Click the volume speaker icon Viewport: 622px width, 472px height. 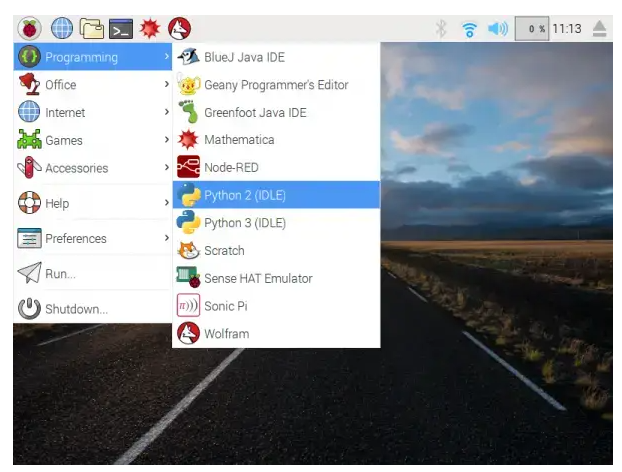(x=498, y=29)
